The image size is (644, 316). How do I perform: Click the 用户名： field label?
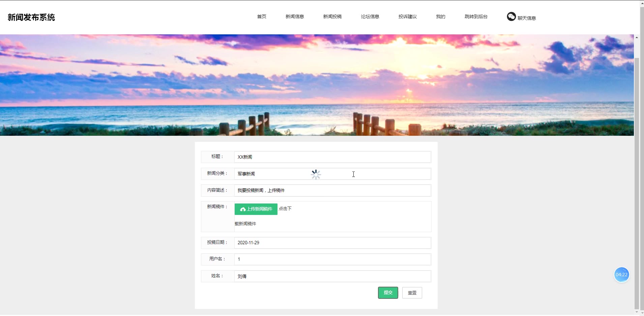(x=217, y=259)
